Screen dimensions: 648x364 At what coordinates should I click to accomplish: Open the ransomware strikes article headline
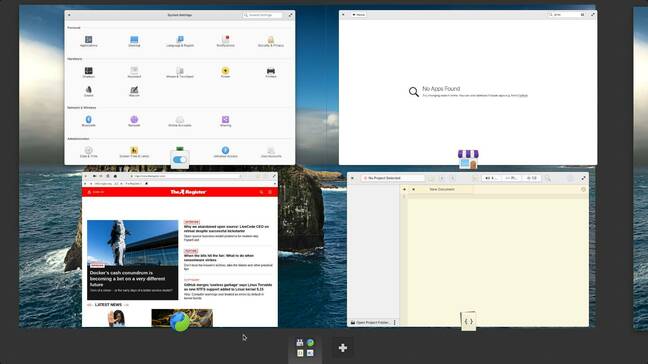pos(219,258)
